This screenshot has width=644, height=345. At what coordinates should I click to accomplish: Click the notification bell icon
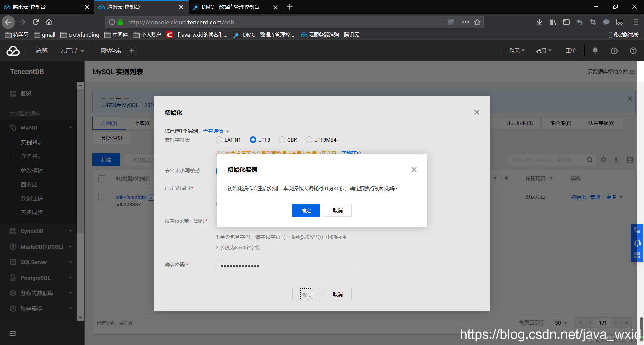(x=595, y=51)
